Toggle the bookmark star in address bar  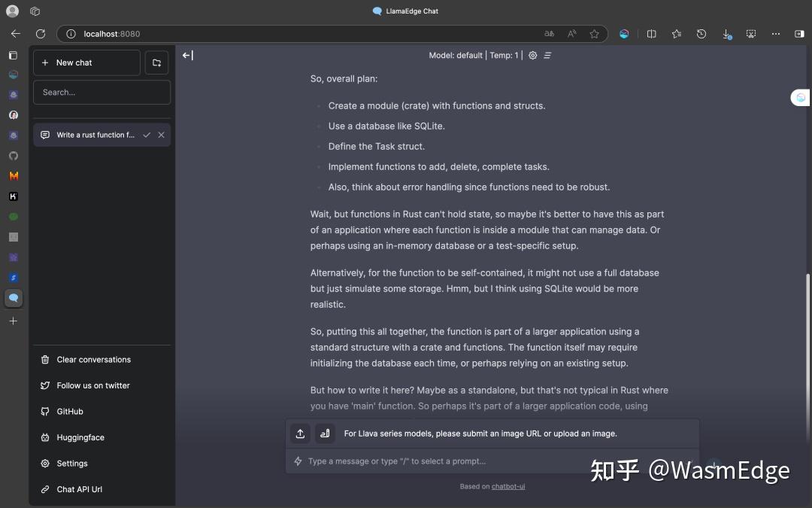click(x=594, y=34)
